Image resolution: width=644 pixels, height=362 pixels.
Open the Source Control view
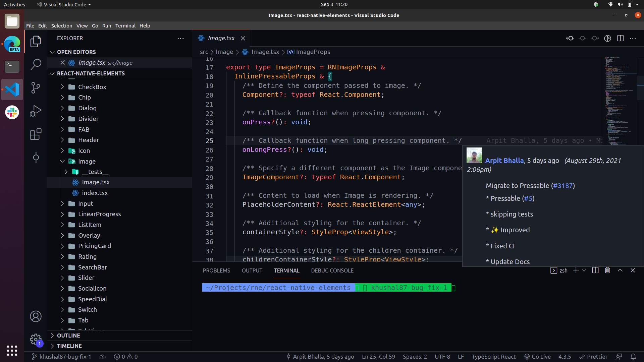pos(36,88)
